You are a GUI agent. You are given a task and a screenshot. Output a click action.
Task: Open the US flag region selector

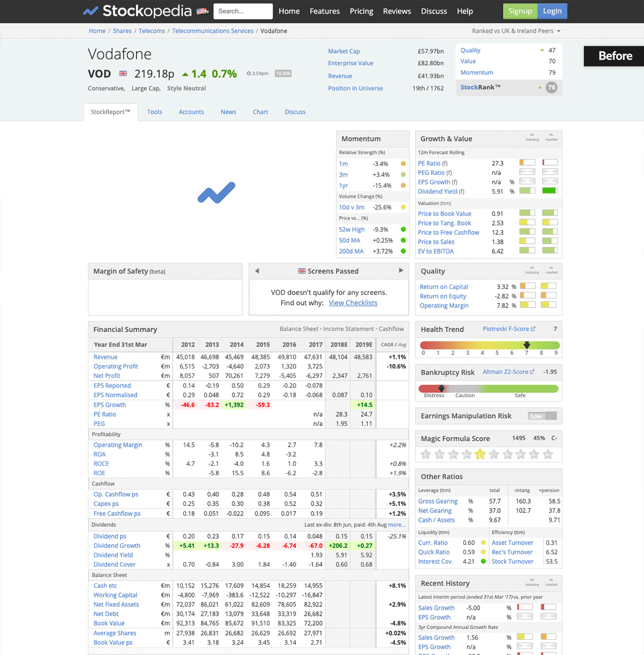click(x=202, y=11)
